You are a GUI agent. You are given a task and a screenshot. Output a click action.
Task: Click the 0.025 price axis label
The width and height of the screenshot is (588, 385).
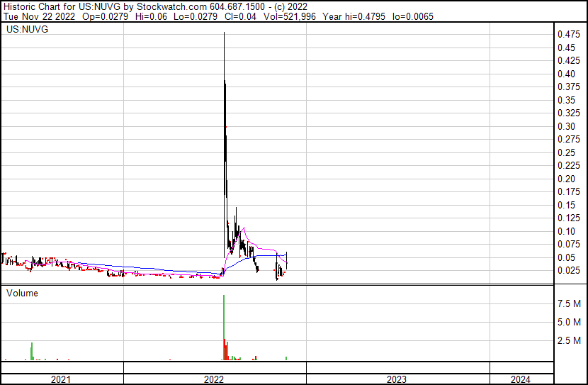coord(568,270)
